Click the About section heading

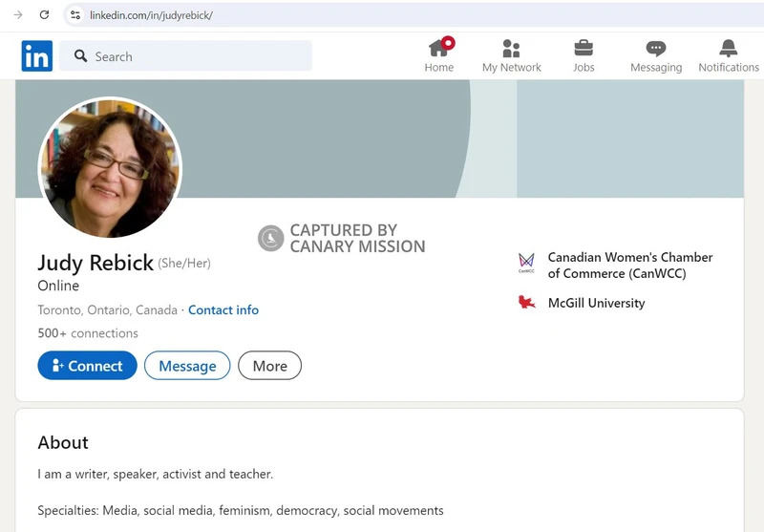tap(63, 442)
